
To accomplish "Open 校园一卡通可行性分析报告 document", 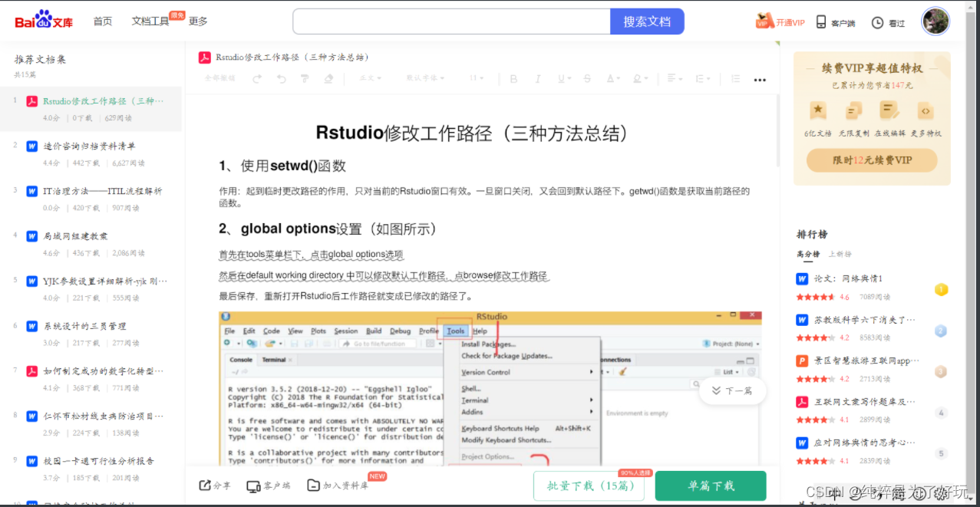I will tap(98, 461).
